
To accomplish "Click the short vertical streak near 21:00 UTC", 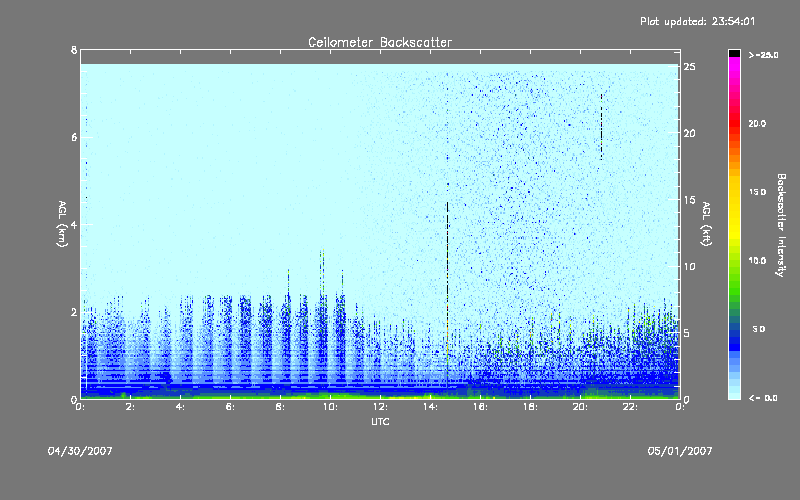I will (x=602, y=127).
